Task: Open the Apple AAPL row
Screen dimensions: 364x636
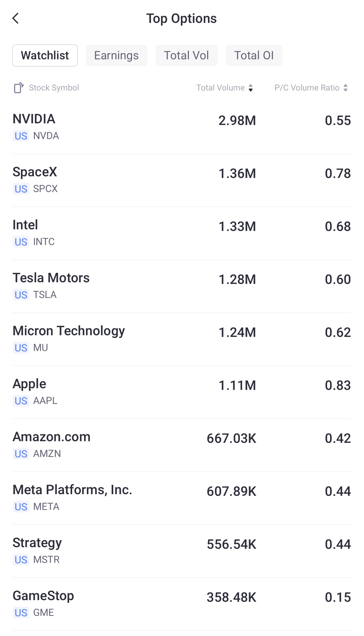Action: click(x=182, y=392)
